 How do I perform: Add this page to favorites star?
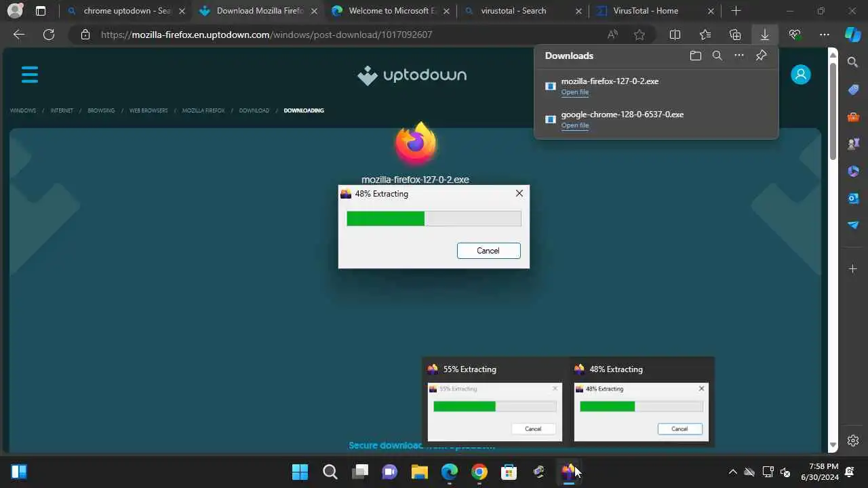[x=639, y=35]
